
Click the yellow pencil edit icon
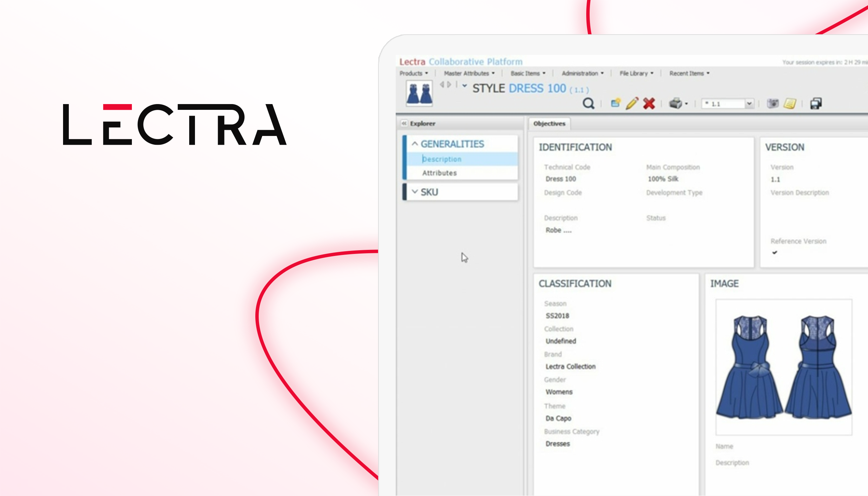pos(632,103)
